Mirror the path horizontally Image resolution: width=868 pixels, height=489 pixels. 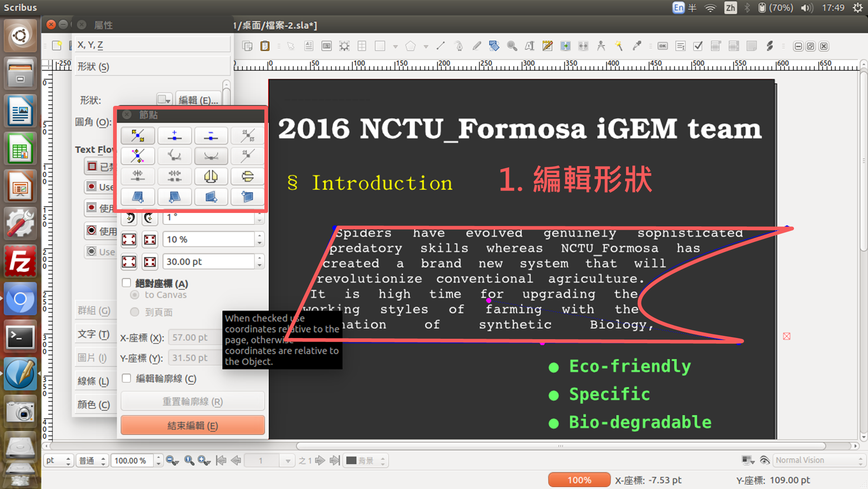[211, 176]
